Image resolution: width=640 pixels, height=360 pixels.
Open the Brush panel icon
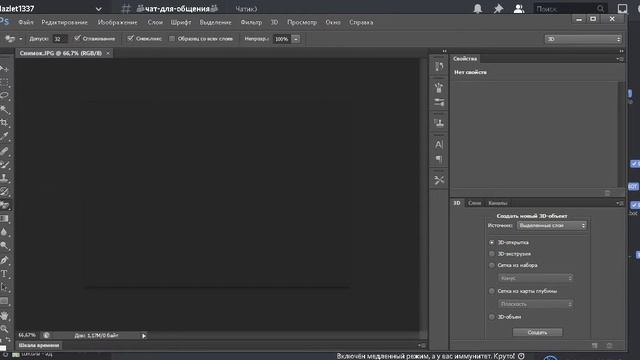pyautogui.click(x=439, y=87)
